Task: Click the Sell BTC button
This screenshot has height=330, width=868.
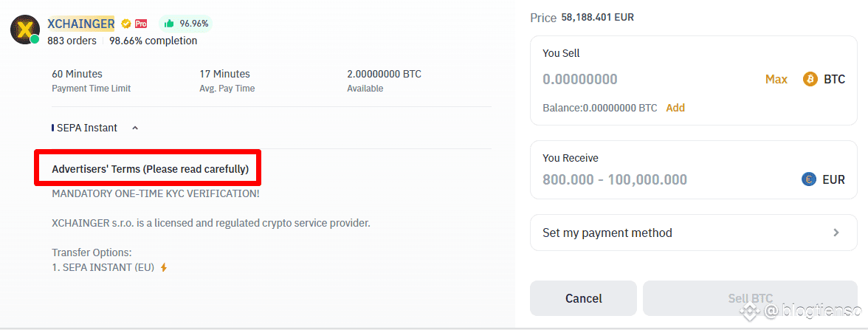Action: click(x=750, y=298)
